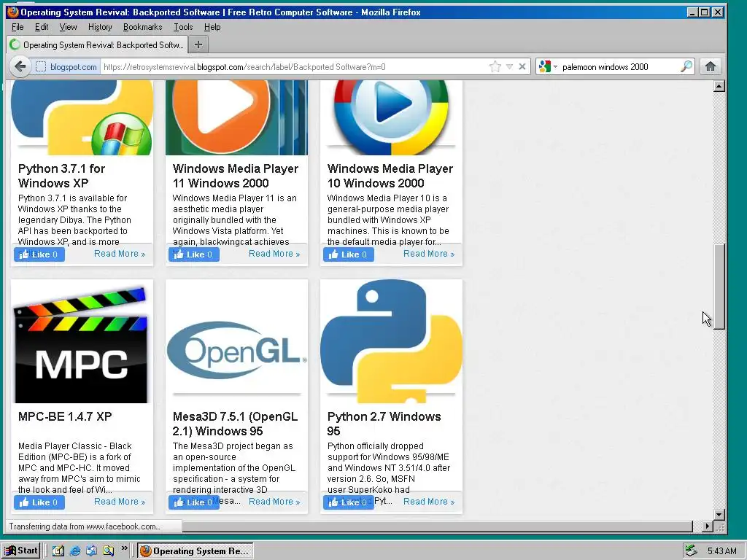Open the File menu
Image resolution: width=747 pixels, height=560 pixels.
click(x=18, y=27)
